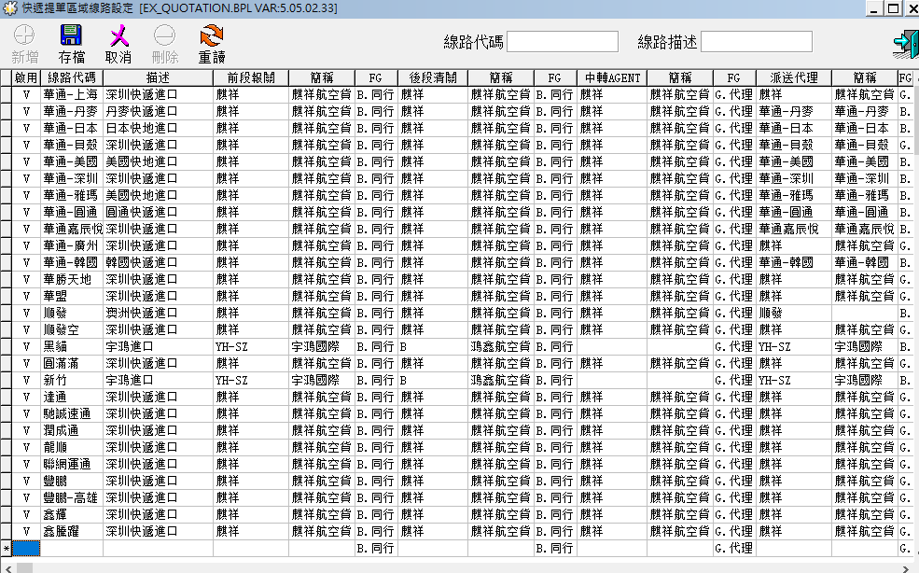Select the 華通-韓國 route code cell
Viewport: 919px width, 573px height.
[72, 263]
